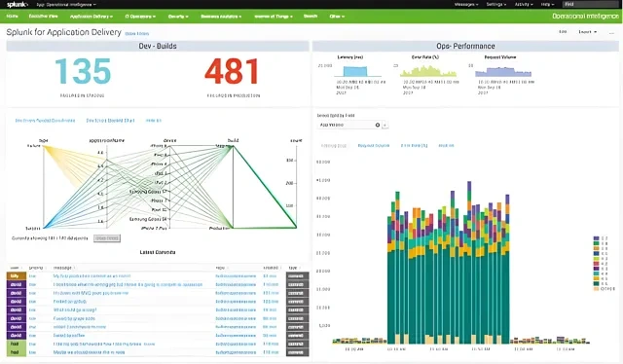Switch to the Request Volume chart tab
This screenshot has width=623, height=364.
point(374,146)
